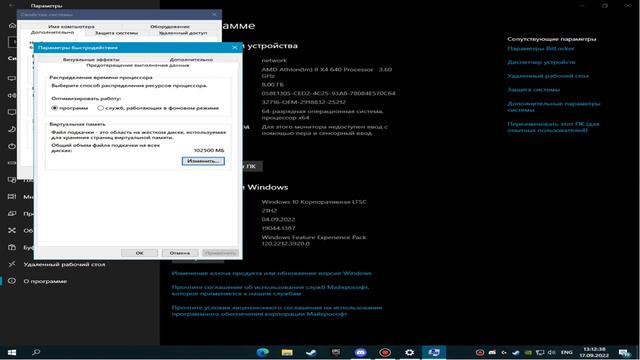Open the "Удаленный рабочий стол" related link
This screenshot has height=360, width=640.
548,76
